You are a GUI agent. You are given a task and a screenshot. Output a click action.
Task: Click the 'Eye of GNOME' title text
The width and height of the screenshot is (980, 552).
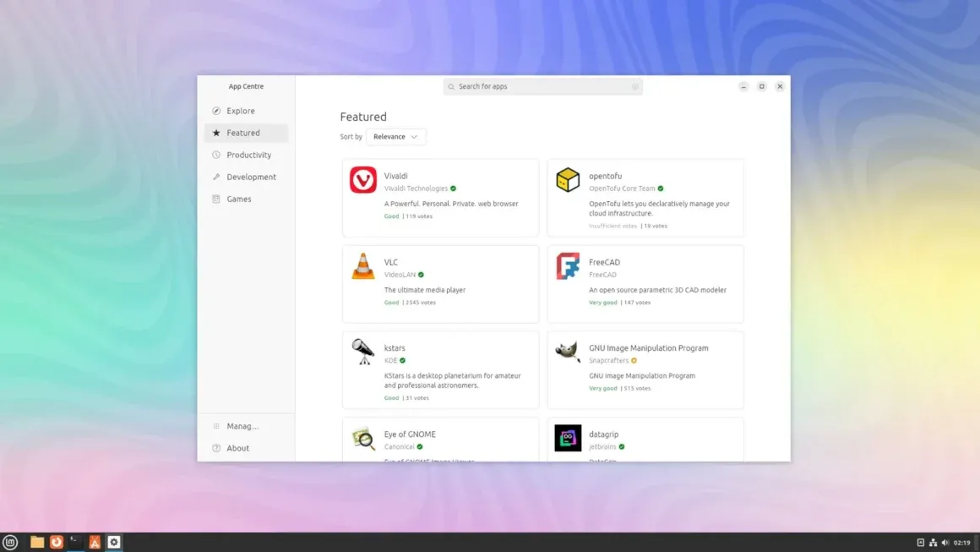click(x=410, y=434)
